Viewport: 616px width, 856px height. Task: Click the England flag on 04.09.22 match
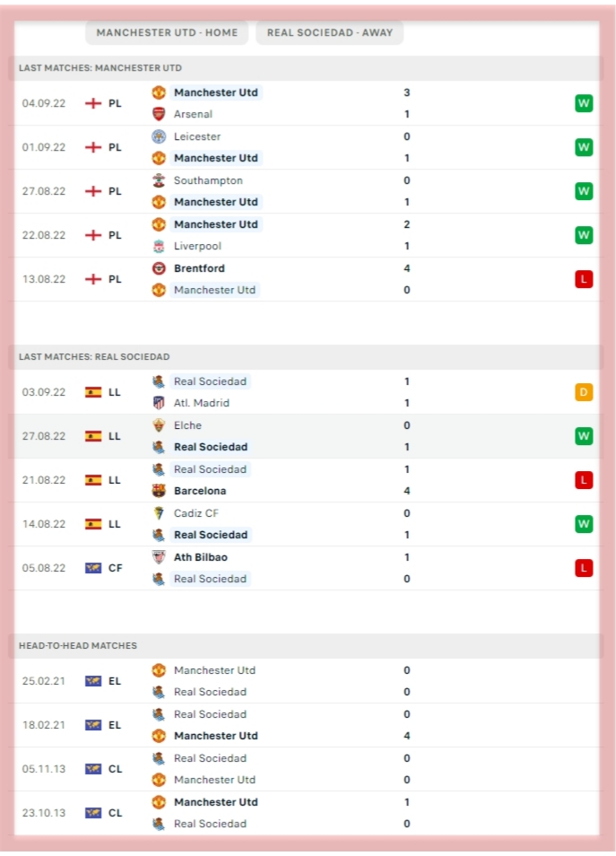pyautogui.click(x=93, y=103)
